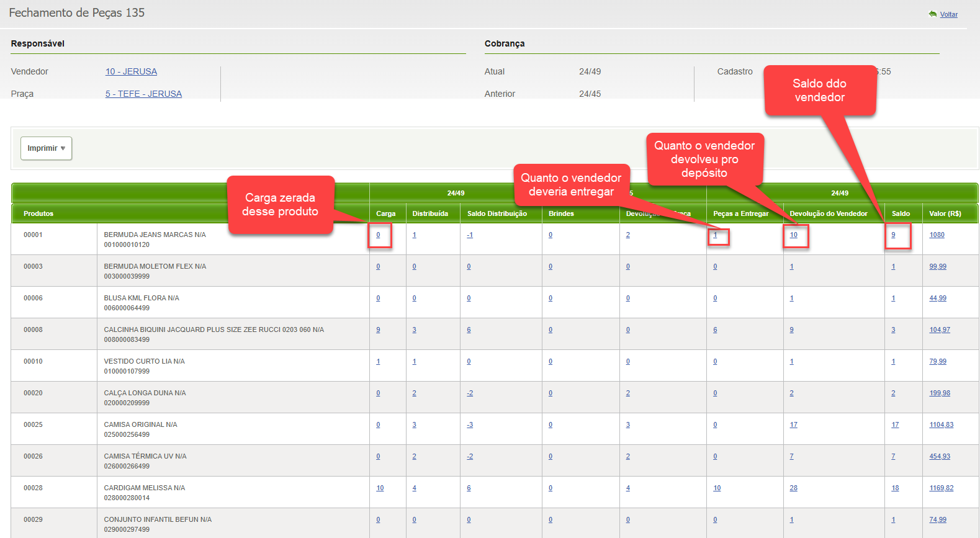Screen dimensions: 980x538
Task: Open praça link 5 - TEFE - JERUSA
Action: tap(143, 94)
